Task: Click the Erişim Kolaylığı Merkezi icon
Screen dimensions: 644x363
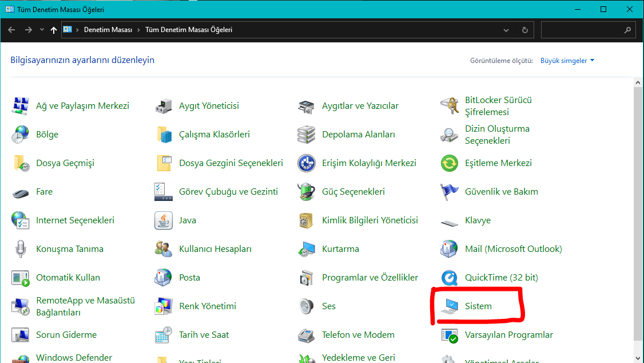Action: [307, 163]
